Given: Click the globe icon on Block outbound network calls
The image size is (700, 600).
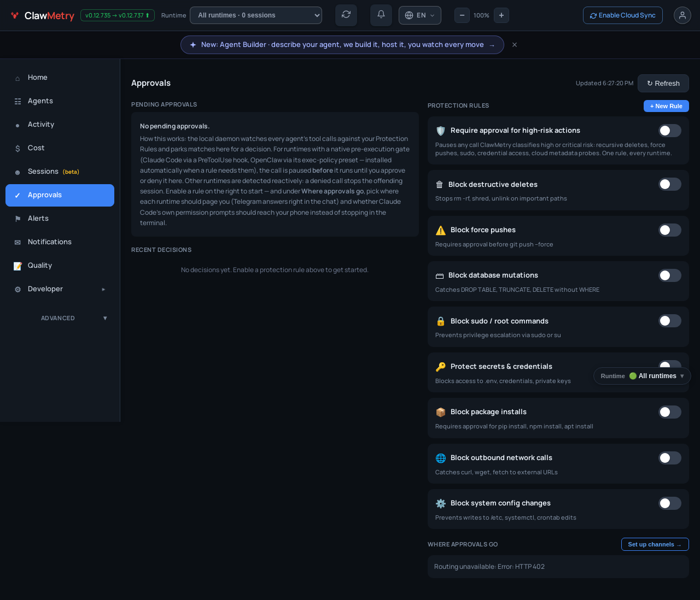Looking at the screenshot, I should coord(441,458).
